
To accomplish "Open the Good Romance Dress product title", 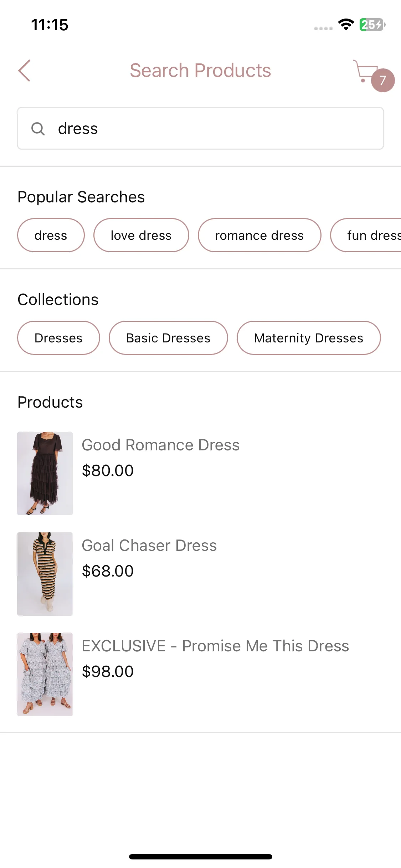I will pos(161,445).
